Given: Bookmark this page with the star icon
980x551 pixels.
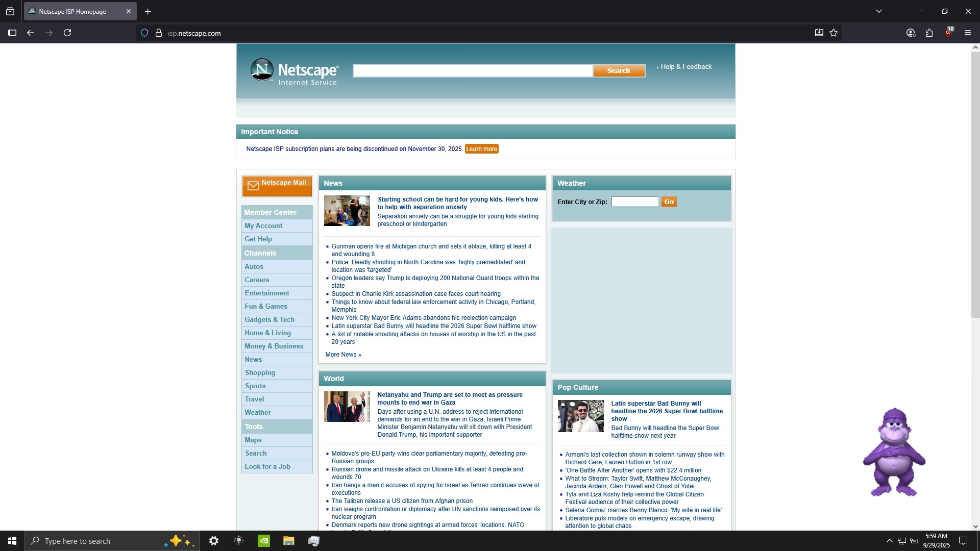Looking at the screenshot, I should [834, 33].
